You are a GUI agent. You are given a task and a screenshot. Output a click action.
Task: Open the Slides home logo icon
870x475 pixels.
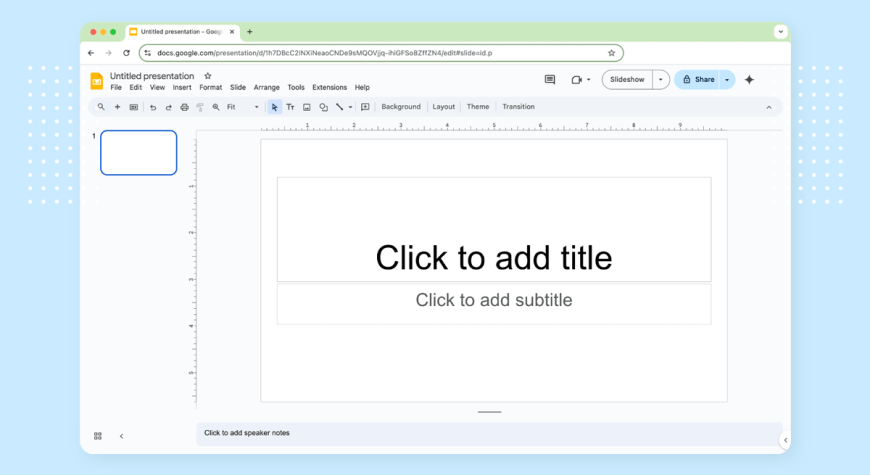point(97,81)
